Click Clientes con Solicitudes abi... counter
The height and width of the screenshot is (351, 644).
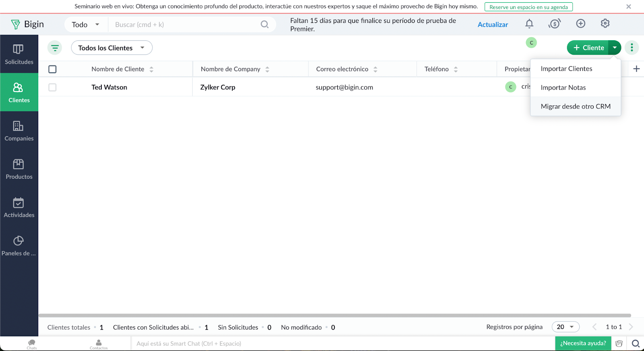click(x=161, y=327)
